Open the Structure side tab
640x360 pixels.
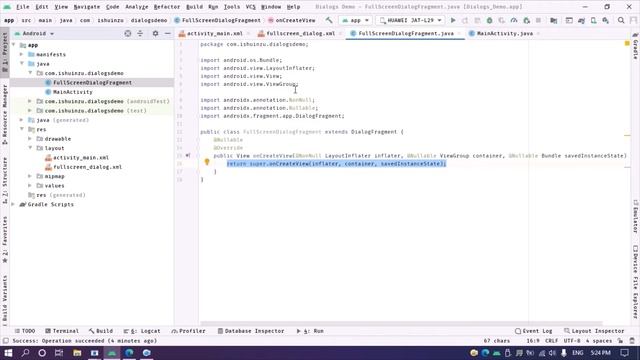[5, 180]
